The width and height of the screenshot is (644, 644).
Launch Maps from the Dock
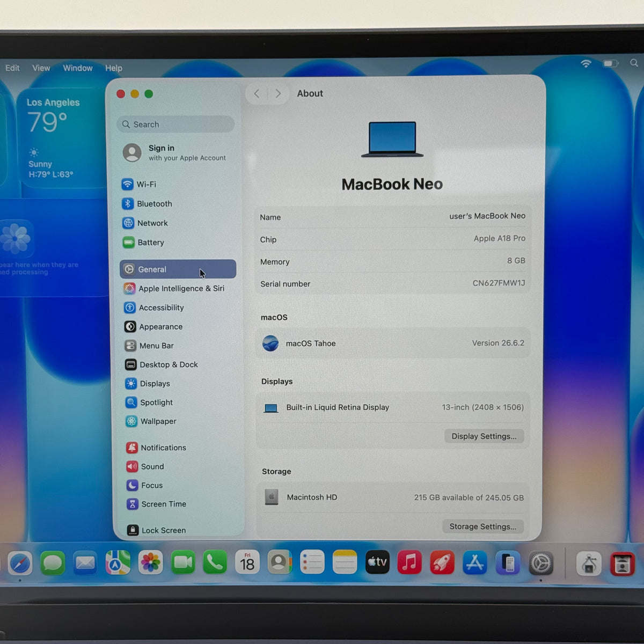[118, 563]
